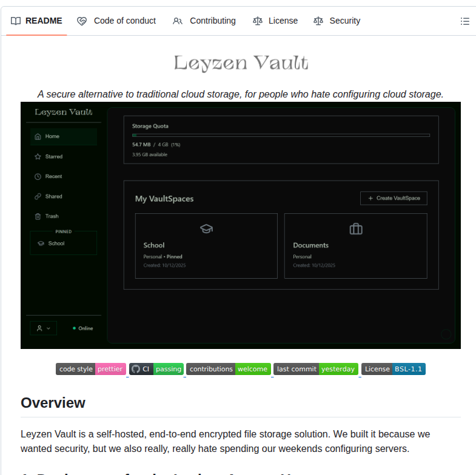The image size is (476, 475).
Task: Click the briefcase icon on Documents card
Action: 356,229
